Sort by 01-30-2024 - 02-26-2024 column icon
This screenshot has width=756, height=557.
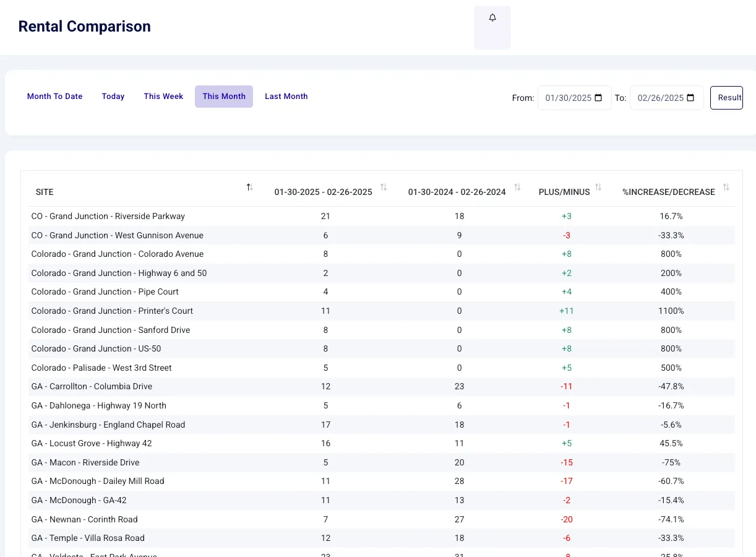pyautogui.click(x=517, y=187)
